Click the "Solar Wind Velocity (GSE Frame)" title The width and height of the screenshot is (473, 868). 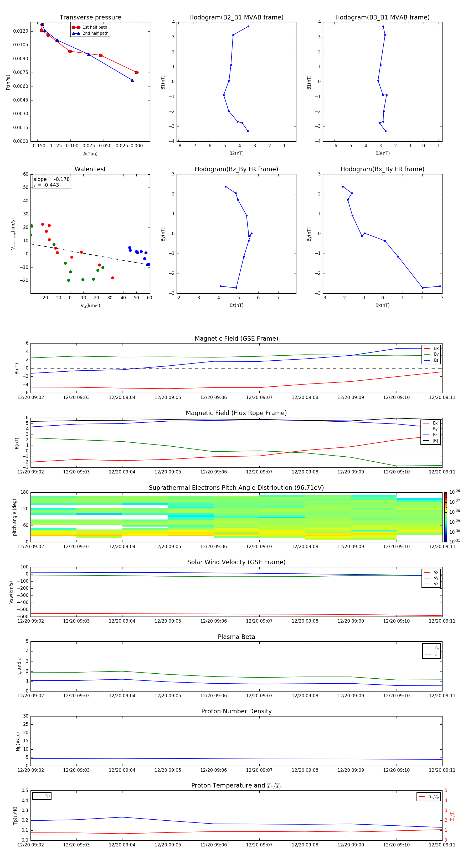click(236, 562)
